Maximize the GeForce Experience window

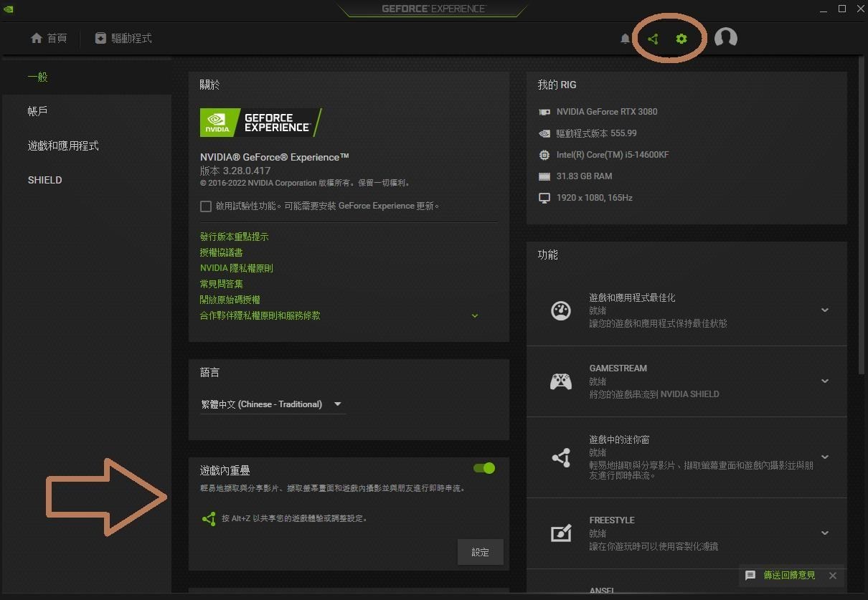(x=842, y=9)
